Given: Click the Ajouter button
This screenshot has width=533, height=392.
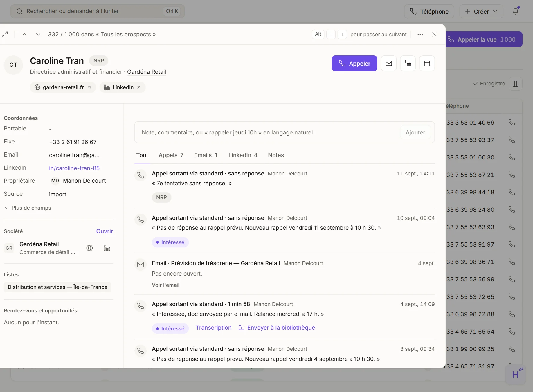Looking at the screenshot, I should (415, 132).
